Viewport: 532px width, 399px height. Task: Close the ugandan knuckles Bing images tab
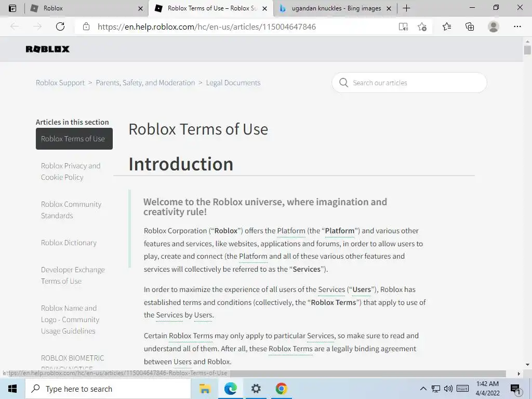point(389,8)
